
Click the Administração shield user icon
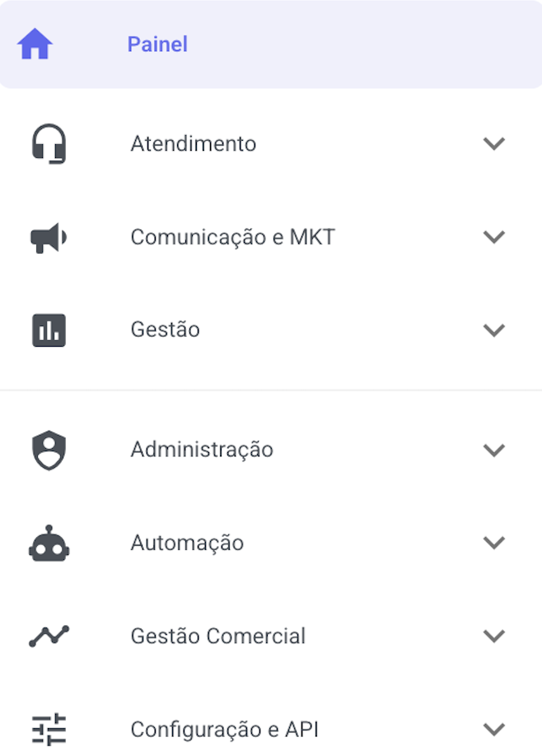tap(49, 450)
